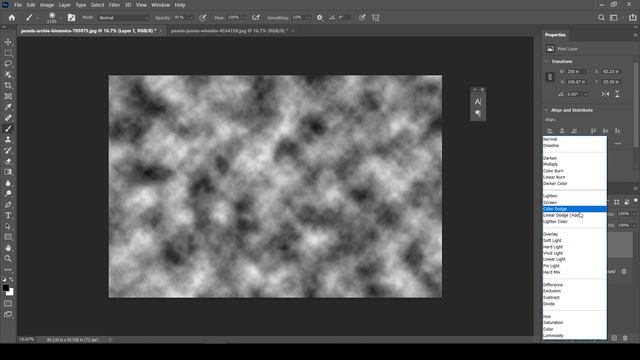Select the History Brush tool
This screenshot has height=360, width=640.
pyautogui.click(x=8, y=150)
